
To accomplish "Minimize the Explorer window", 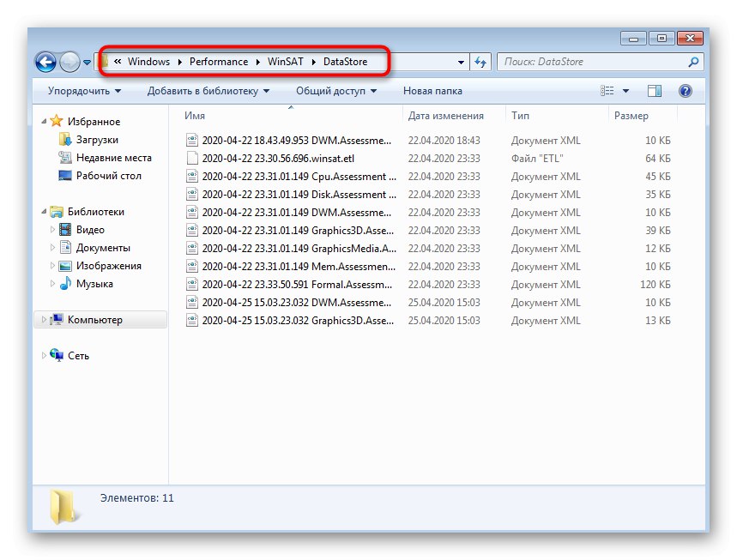I will point(633,39).
